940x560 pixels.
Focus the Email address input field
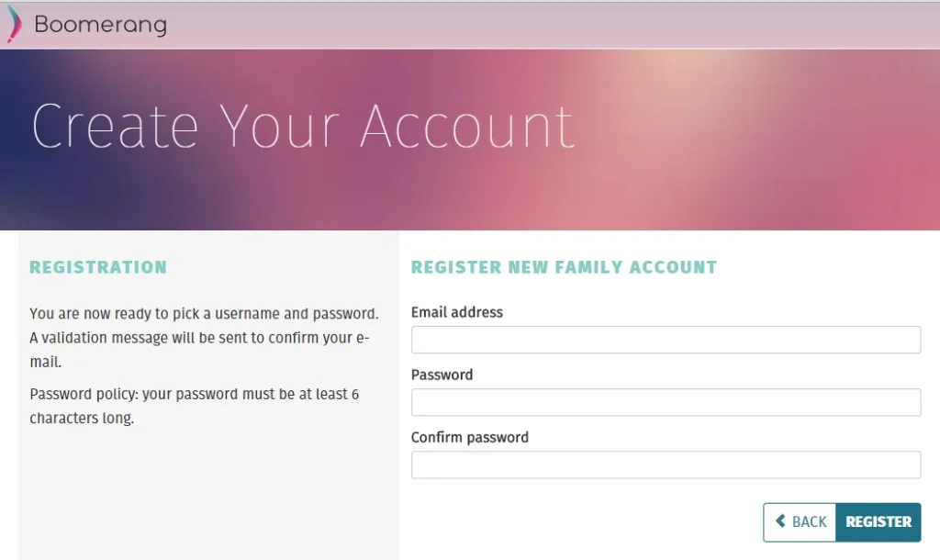(665, 339)
